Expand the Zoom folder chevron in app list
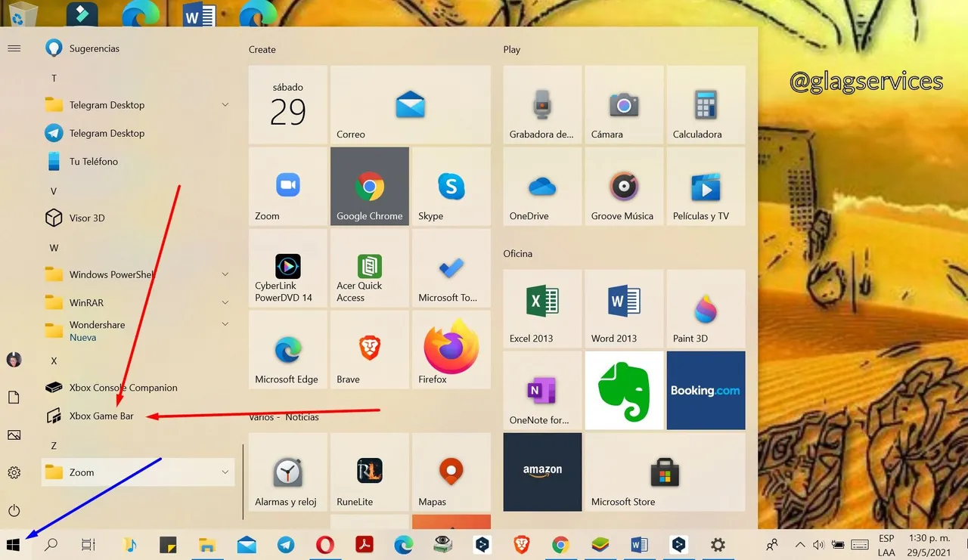This screenshot has width=968, height=560. tap(225, 472)
